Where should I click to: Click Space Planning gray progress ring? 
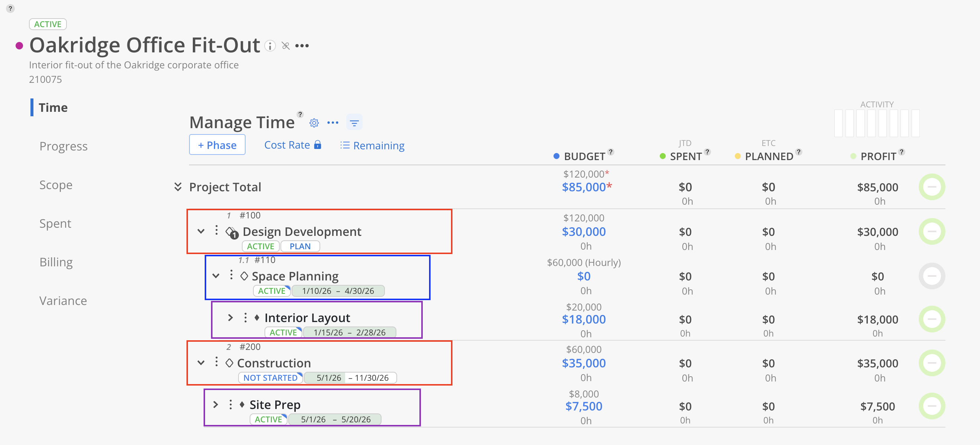pyautogui.click(x=932, y=276)
